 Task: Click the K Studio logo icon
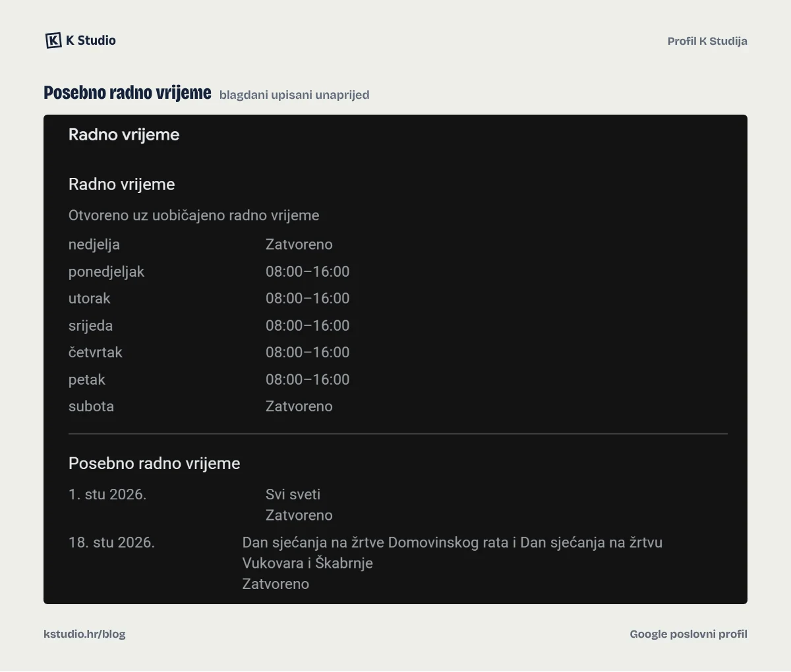point(53,40)
